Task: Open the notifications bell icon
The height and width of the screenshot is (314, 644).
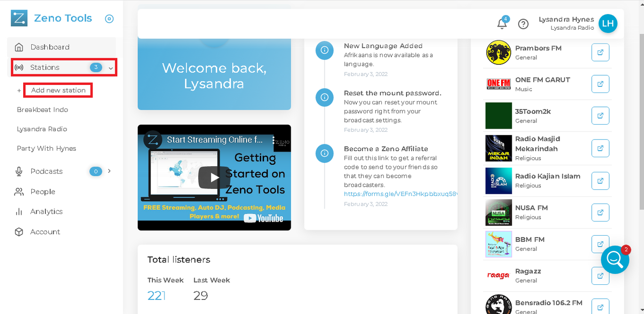Action: tap(502, 24)
